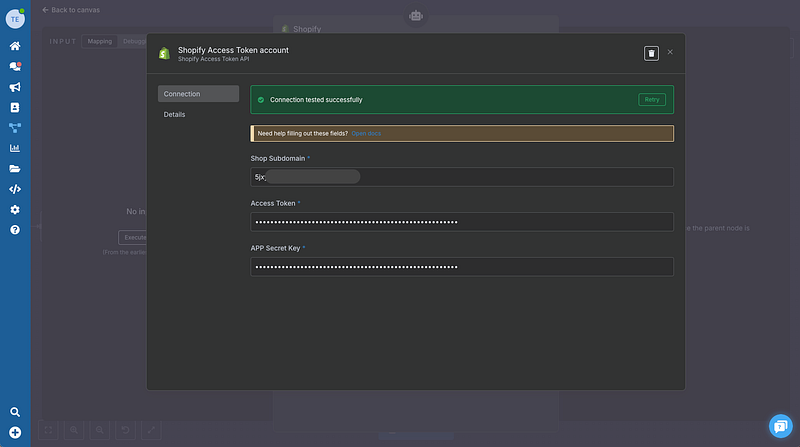Open the contacts book icon
800x447 pixels.
pos(15,107)
